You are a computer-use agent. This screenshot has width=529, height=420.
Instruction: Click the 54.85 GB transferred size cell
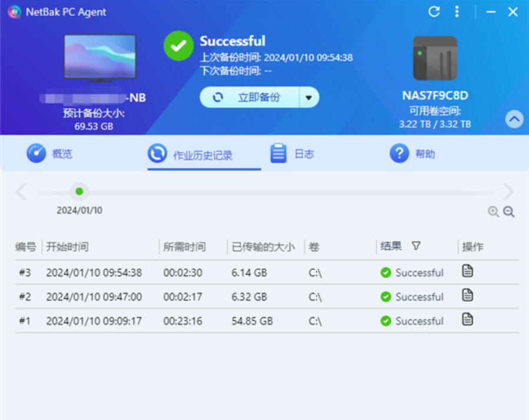[252, 321]
